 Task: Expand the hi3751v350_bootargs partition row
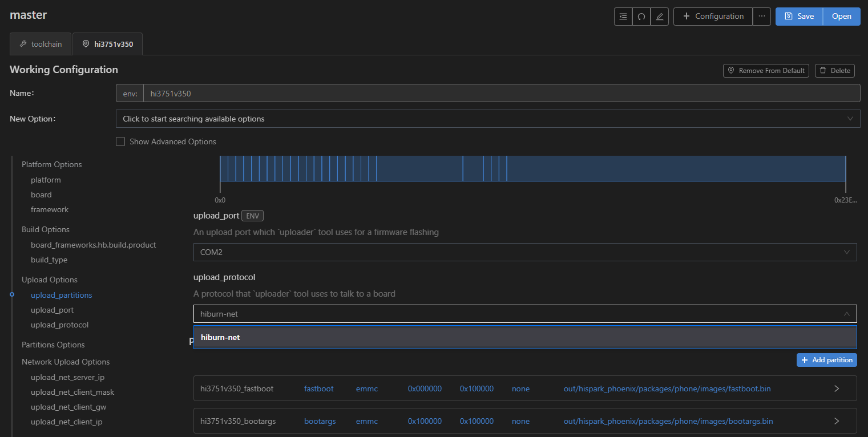click(837, 421)
